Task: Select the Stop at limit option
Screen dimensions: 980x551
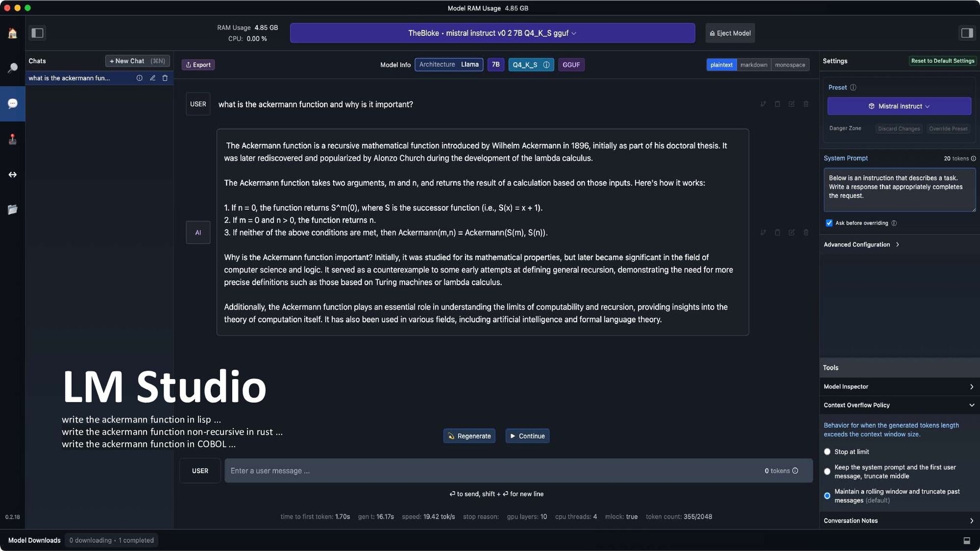Action: click(x=827, y=452)
